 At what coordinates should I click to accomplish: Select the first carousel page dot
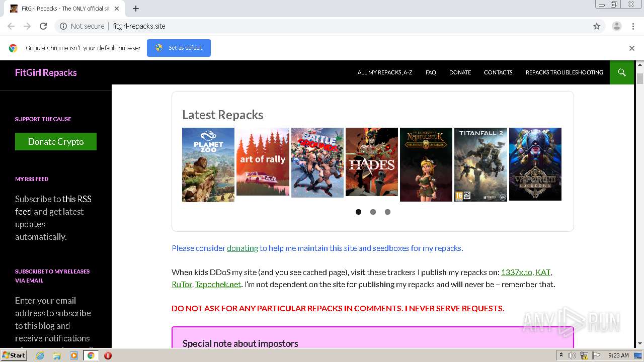coord(358,212)
